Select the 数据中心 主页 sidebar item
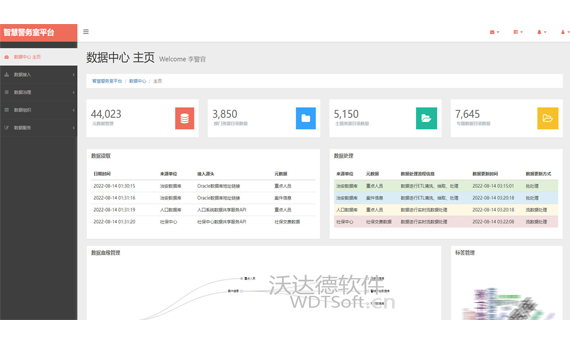Screen dimensions: 570x360 point(39,57)
